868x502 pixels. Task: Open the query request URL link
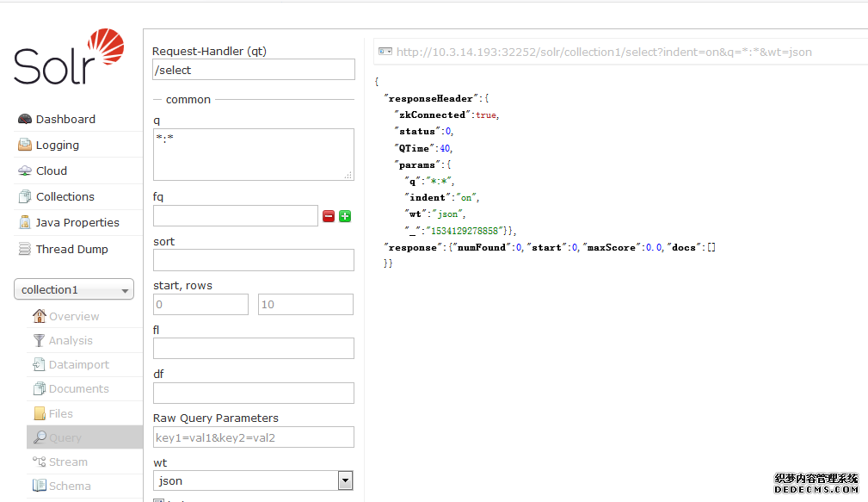[603, 53]
